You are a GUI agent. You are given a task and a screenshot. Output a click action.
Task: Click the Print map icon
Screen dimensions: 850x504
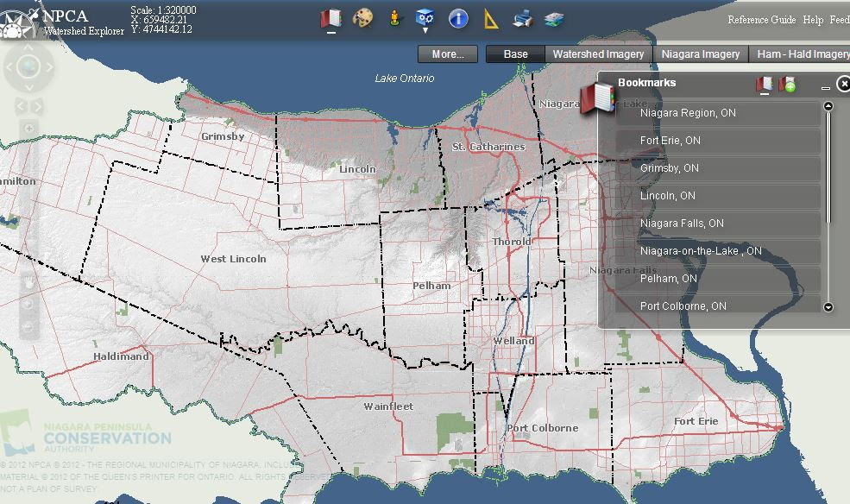tap(523, 19)
